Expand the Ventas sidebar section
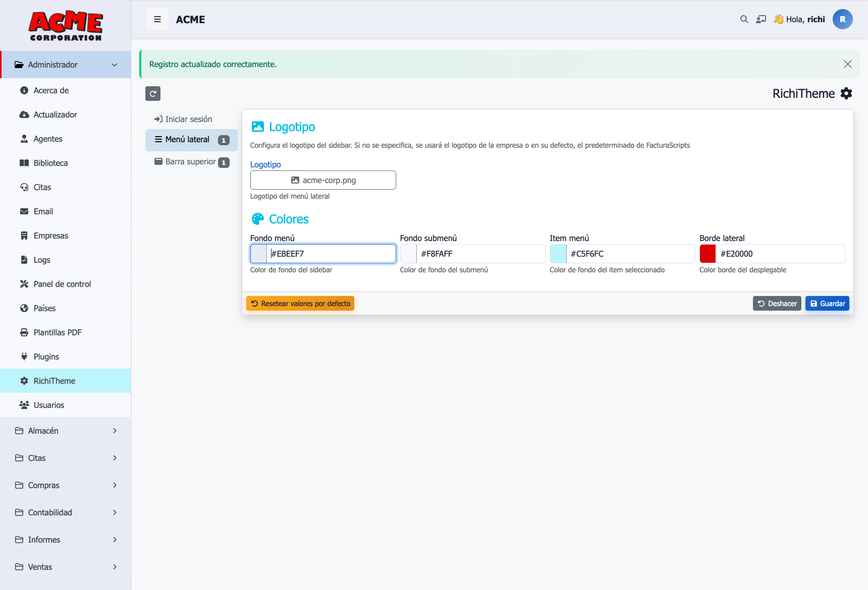This screenshot has height=590, width=868. pos(66,567)
